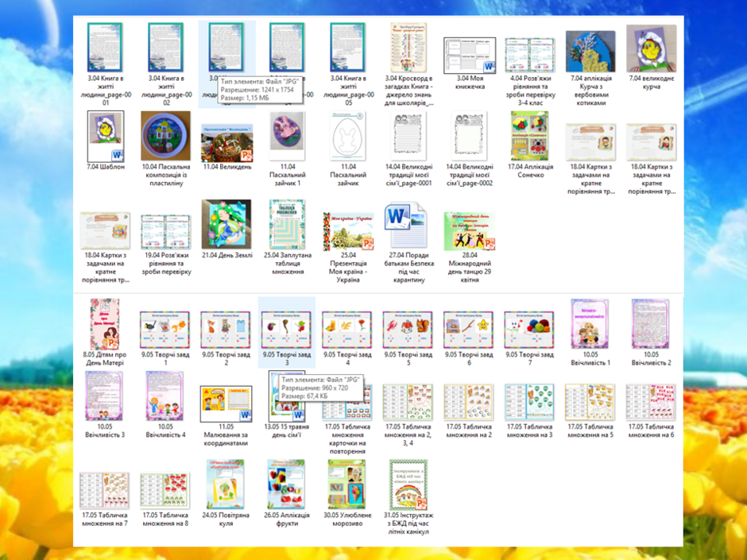
Task: Select 25.04 Заплутана таблиця множення image
Action: click(287, 224)
